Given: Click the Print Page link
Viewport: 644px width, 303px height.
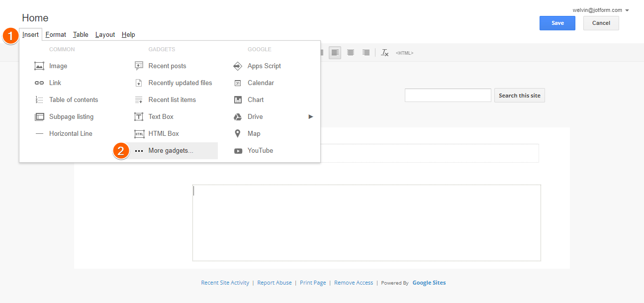Looking at the screenshot, I should [313, 283].
